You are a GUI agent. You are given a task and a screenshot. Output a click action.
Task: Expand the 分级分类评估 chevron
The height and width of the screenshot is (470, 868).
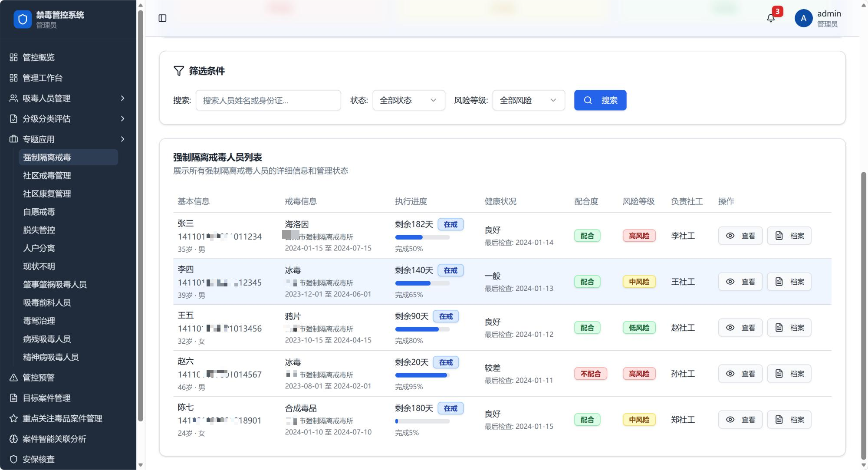[x=122, y=118]
